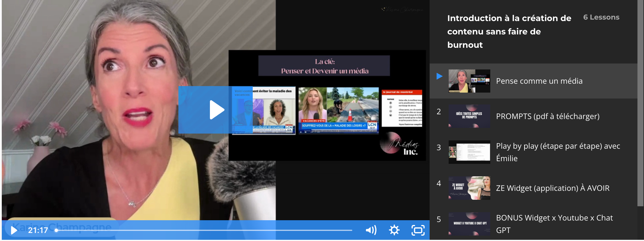Open lesson 'PROMPTS (pdf à télécharger)'
This screenshot has width=644, height=241.
point(533,116)
